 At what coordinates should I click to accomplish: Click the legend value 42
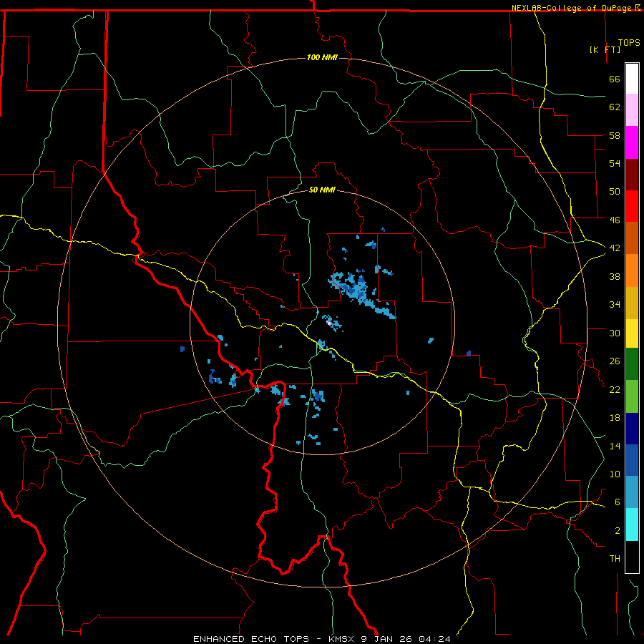pyautogui.click(x=615, y=248)
